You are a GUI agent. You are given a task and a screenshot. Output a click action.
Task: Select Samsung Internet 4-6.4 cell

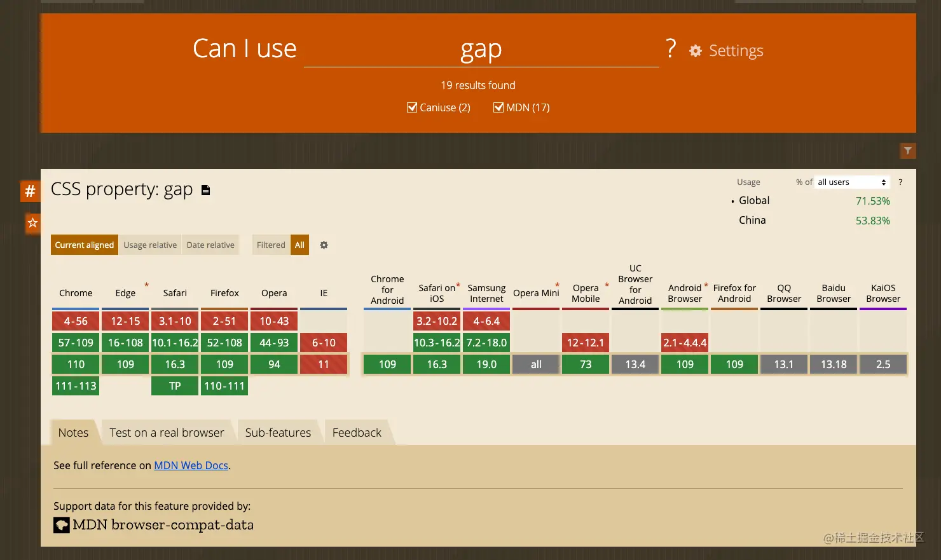486,321
